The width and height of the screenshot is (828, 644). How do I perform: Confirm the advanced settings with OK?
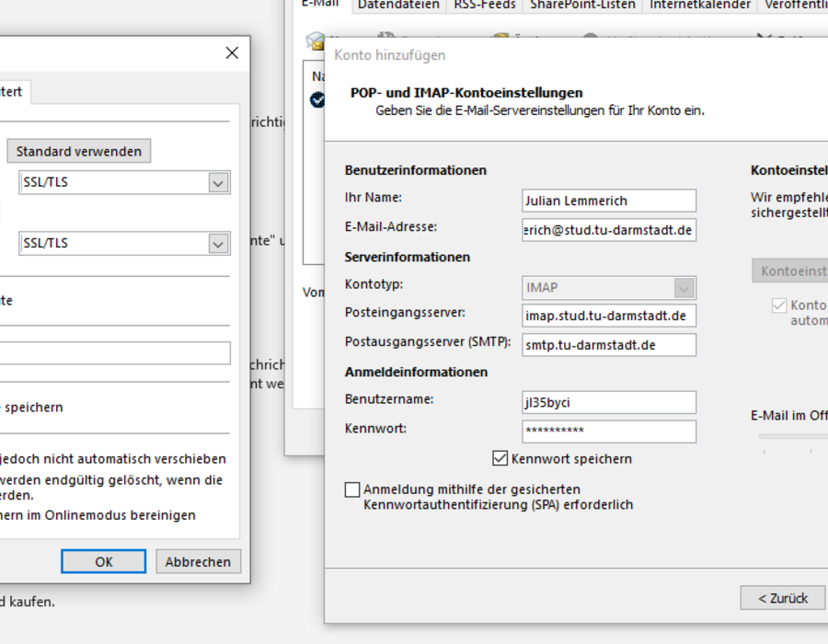103,561
